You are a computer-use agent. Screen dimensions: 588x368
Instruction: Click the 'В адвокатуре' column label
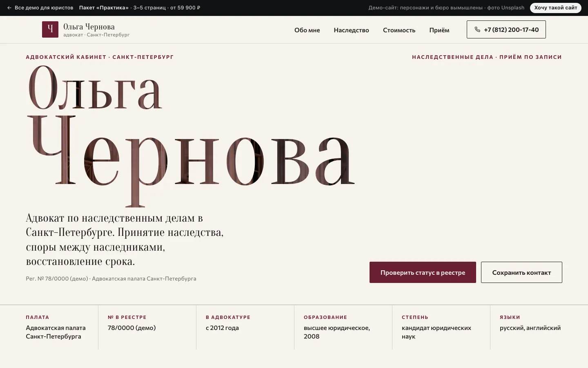pos(228,317)
